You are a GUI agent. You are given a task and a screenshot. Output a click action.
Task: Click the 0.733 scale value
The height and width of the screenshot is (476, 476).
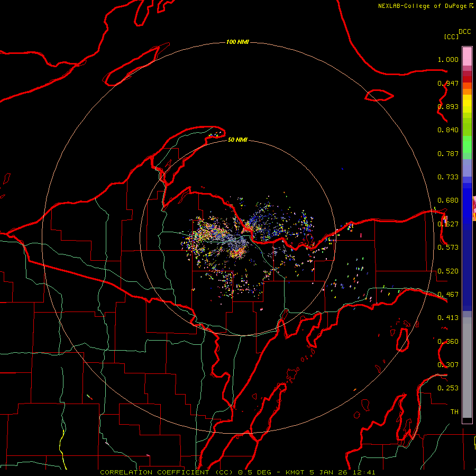point(448,177)
